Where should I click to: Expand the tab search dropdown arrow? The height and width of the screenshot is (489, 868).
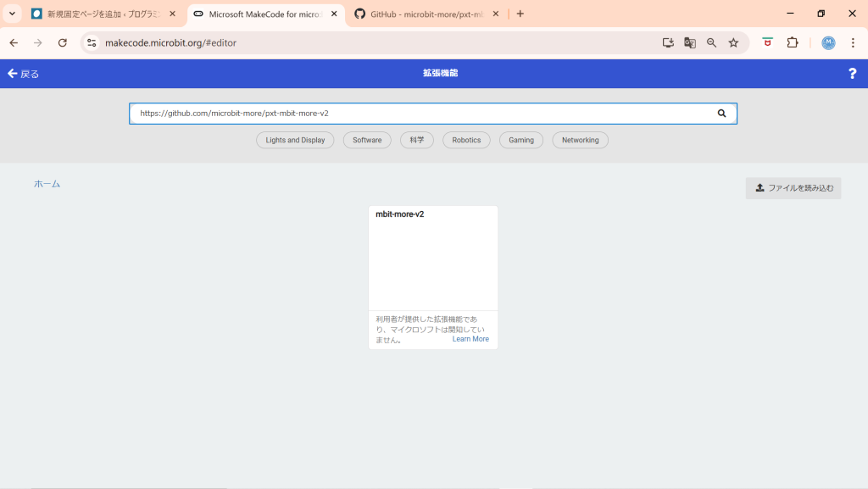pyautogui.click(x=13, y=14)
